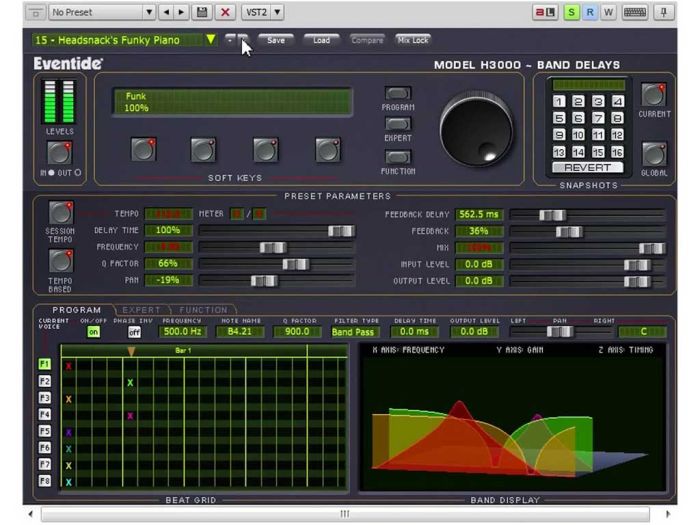Select voice F1 button
The image size is (700, 525).
click(x=45, y=364)
